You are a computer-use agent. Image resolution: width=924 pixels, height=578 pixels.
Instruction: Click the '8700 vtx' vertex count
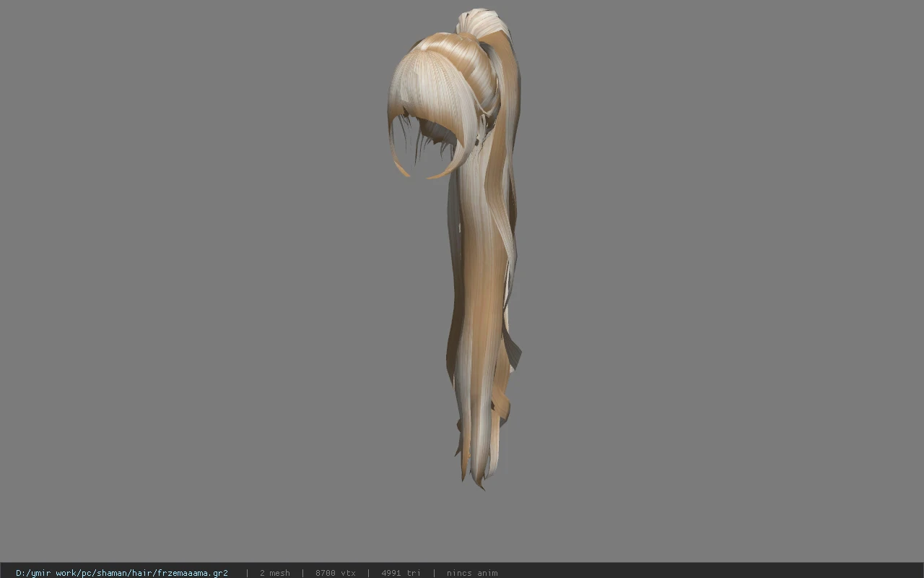[335, 573]
